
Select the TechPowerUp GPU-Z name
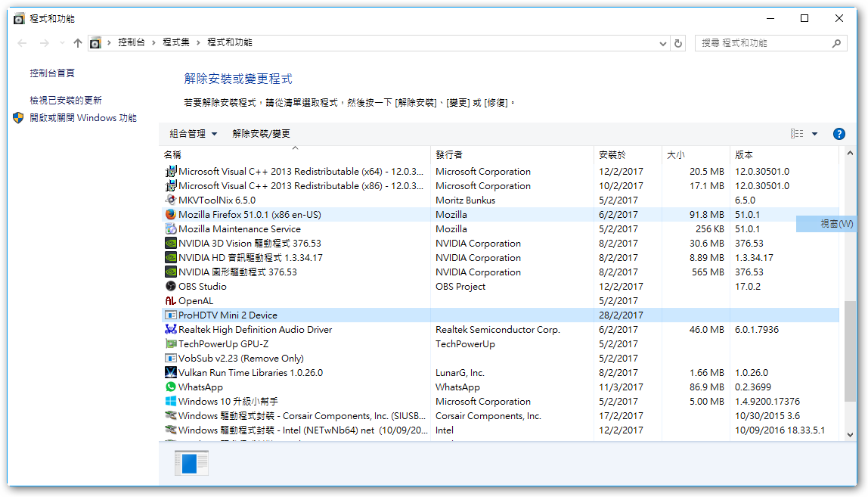click(224, 344)
